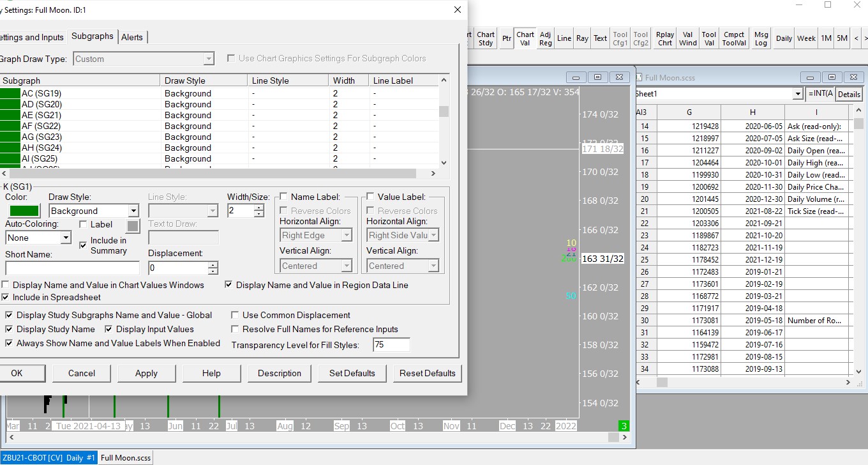Open the Sheet1 dropdown in spreadsheet
The width and height of the screenshot is (868, 465).
click(798, 94)
